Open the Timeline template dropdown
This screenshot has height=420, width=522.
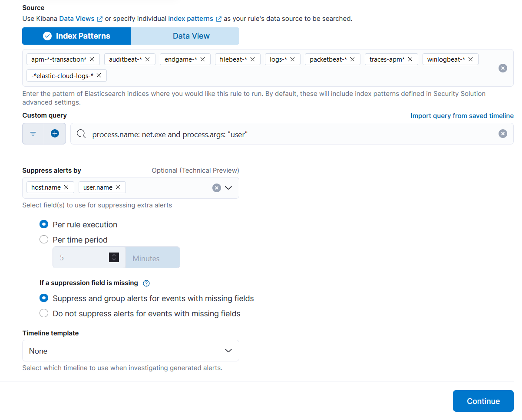pos(130,351)
